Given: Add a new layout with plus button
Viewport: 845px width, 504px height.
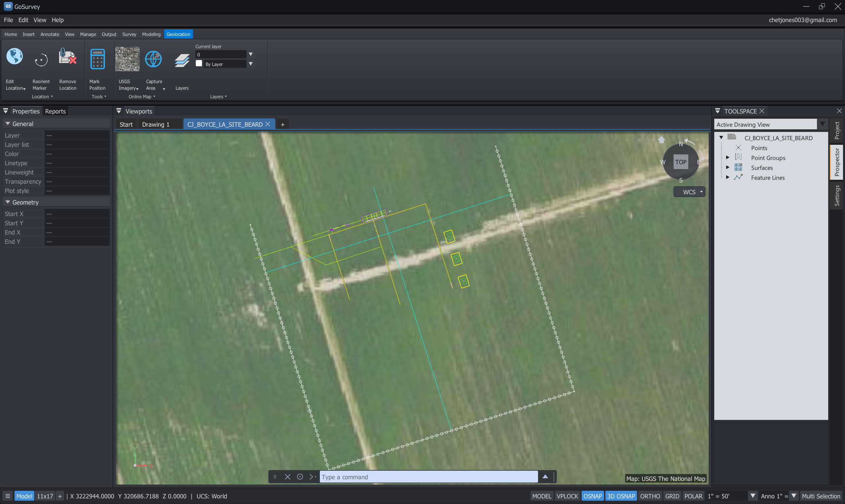Looking at the screenshot, I should 60,496.
